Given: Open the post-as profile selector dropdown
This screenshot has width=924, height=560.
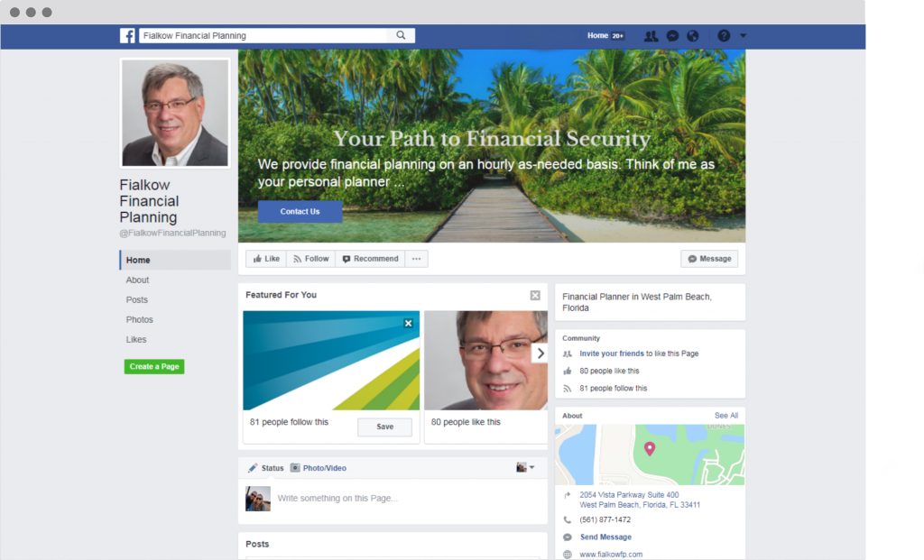Looking at the screenshot, I should [525, 467].
